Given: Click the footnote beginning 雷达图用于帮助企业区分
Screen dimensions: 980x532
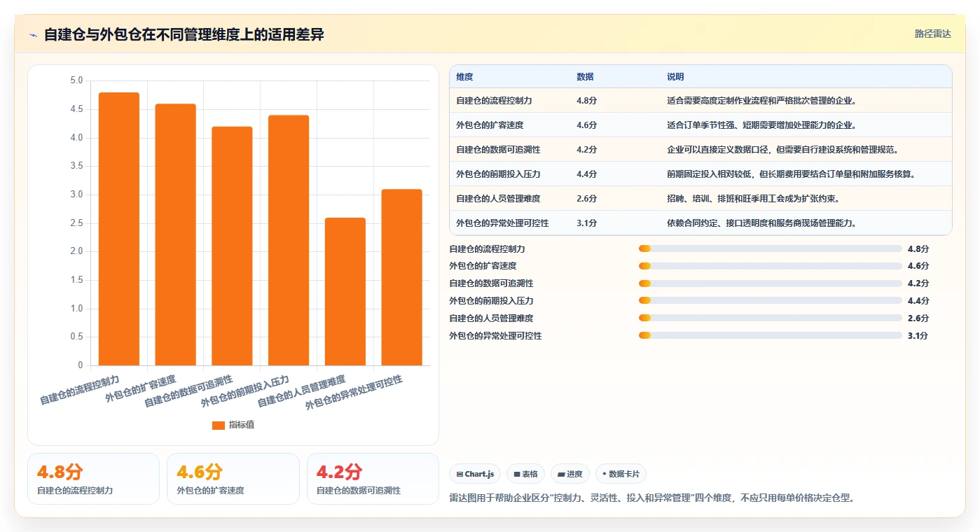Looking at the screenshot, I should pyautogui.click(x=652, y=498).
